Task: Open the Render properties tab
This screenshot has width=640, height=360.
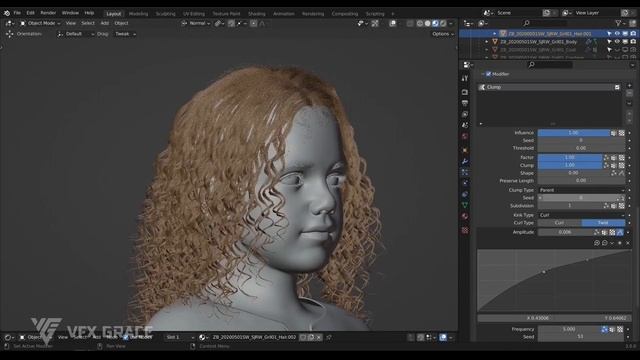Action: [x=465, y=92]
